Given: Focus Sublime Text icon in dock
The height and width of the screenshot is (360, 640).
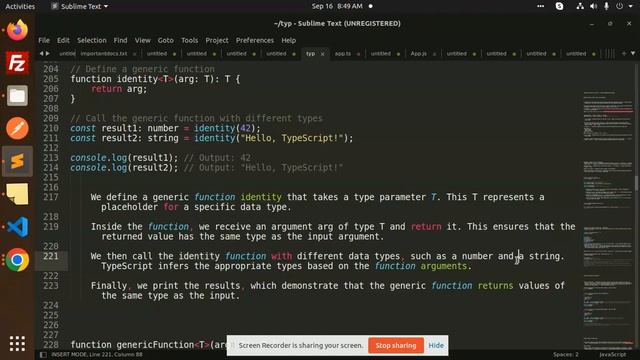Looking at the screenshot, I should pos(17,162).
